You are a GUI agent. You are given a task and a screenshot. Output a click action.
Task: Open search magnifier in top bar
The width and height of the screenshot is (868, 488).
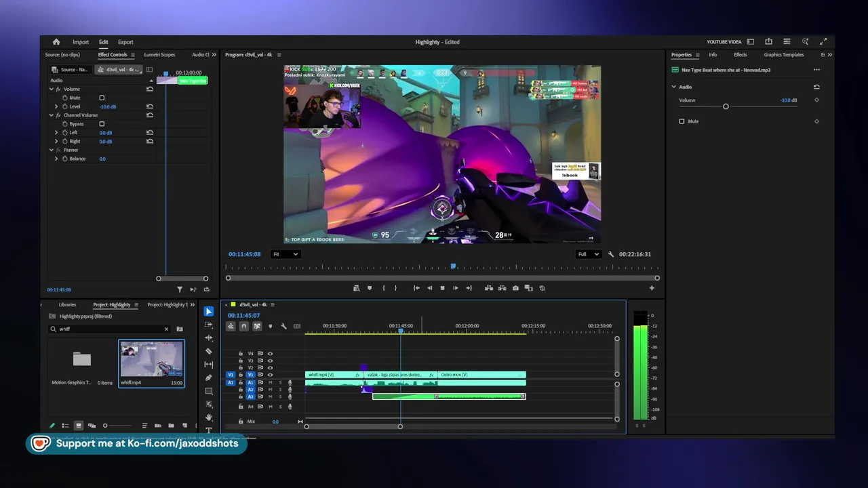[805, 42]
